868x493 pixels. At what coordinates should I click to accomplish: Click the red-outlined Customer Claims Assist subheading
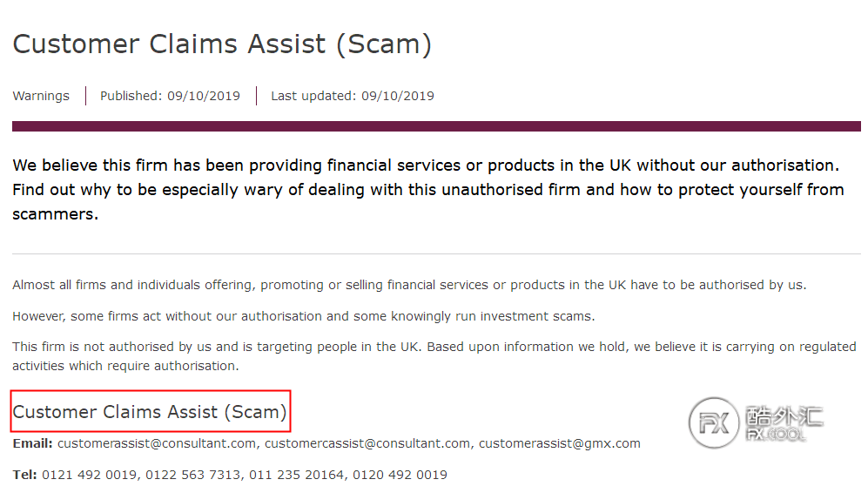pyautogui.click(x=150, y=412)
